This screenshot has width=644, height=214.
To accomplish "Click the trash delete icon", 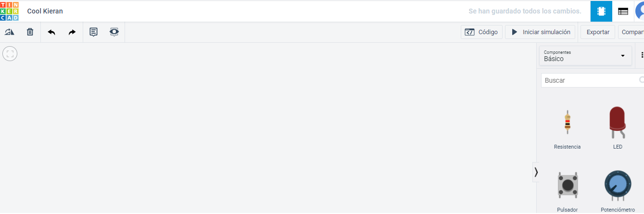I will (x=30, y=32).
